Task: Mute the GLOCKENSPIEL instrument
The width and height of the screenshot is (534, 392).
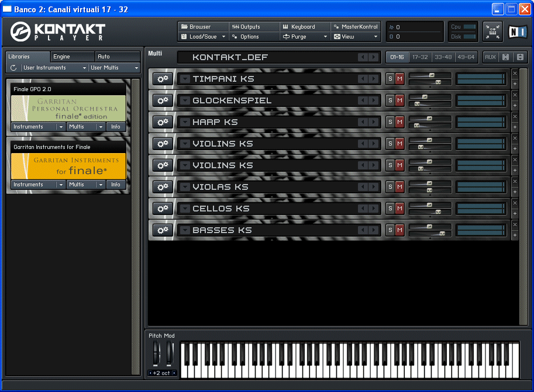Action: point(400,100)
